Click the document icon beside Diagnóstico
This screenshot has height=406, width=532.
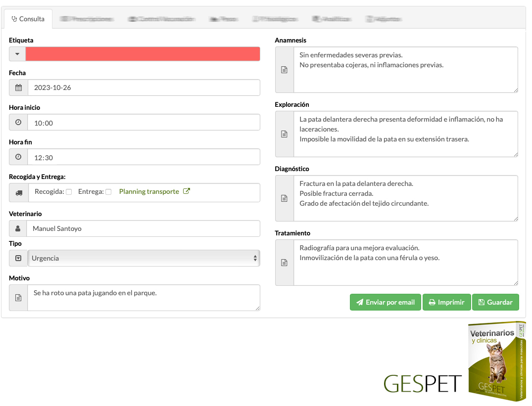click(285, 198)
